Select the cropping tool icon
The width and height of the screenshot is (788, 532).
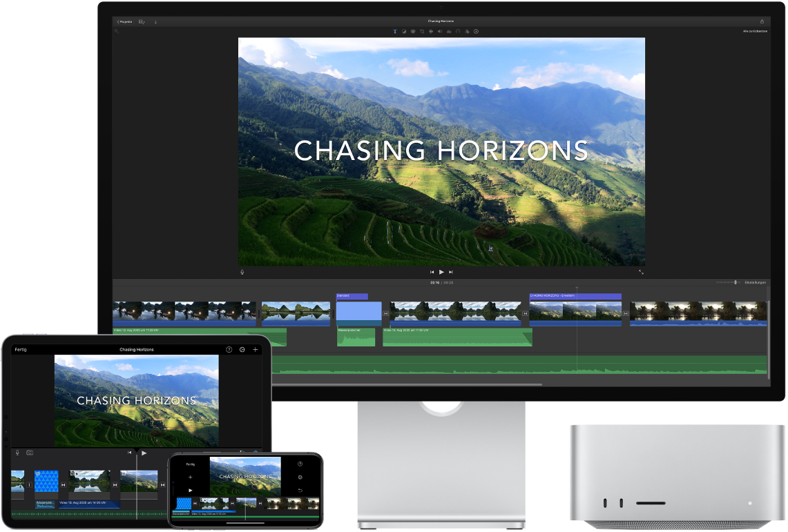click(422, 31)
